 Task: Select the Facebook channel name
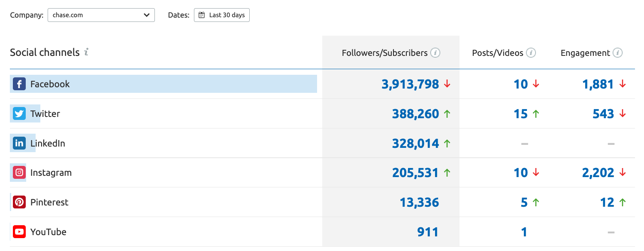tap(50, 84)
